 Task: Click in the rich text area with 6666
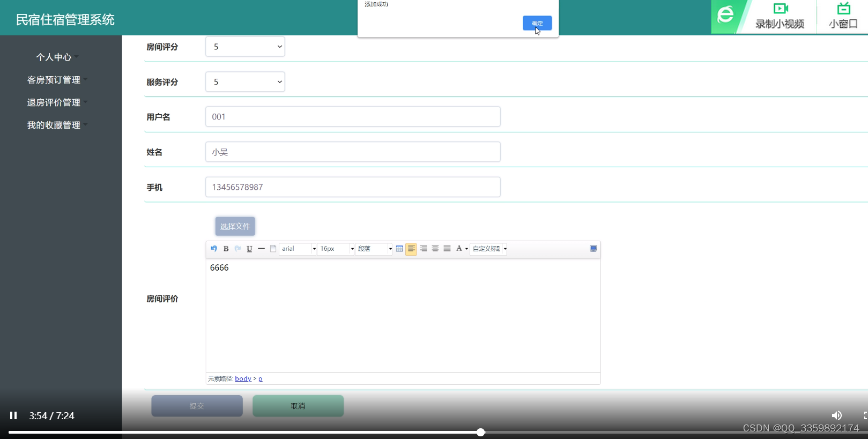coord(403,315)
